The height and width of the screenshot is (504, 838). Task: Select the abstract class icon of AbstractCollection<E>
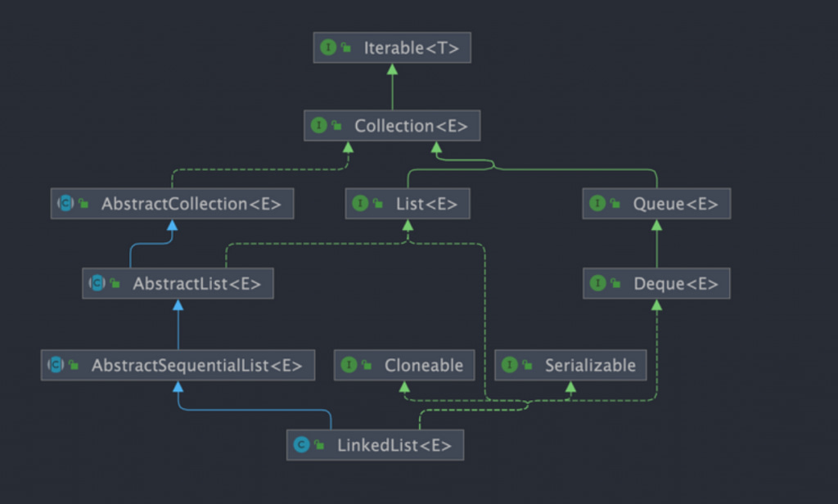point(65,204)
